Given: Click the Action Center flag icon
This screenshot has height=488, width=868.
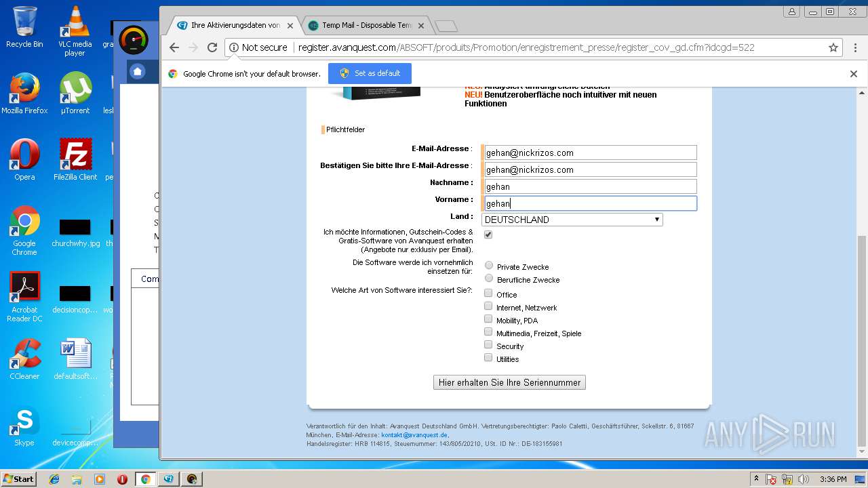Looking at the screenshot, I should [x=772, y=479].
